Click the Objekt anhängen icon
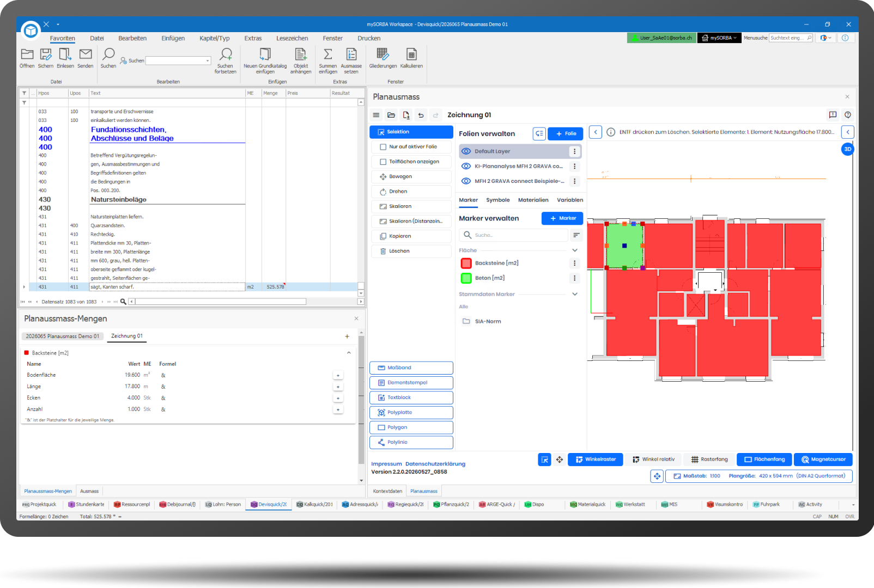Screen dimensions: 874x588 (x=301, y=54)
